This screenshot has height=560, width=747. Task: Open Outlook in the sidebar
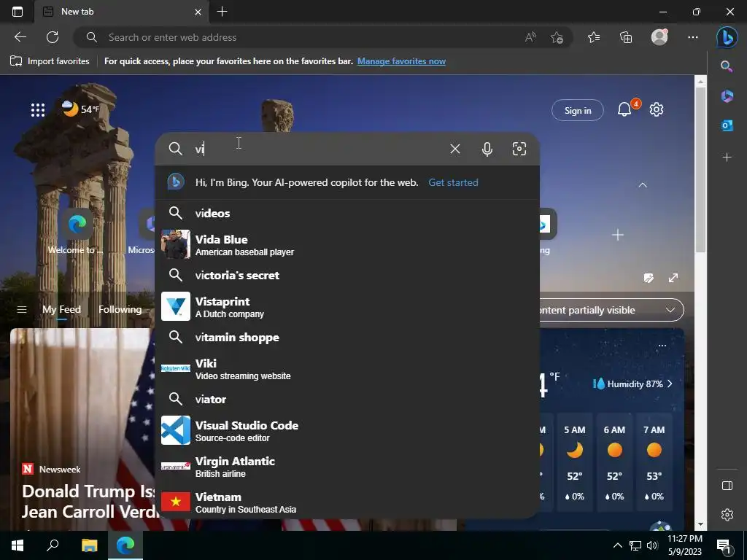[x=727, y=125]
